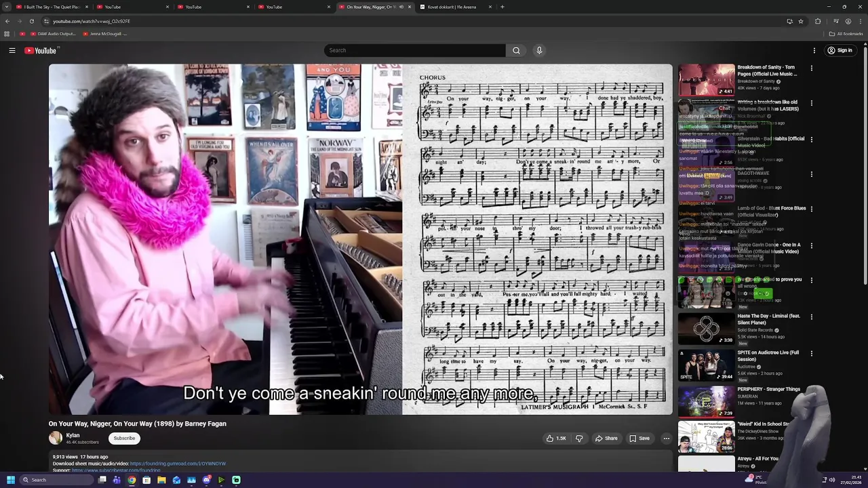Open File Explorer from the taskbar

point(161,480)
